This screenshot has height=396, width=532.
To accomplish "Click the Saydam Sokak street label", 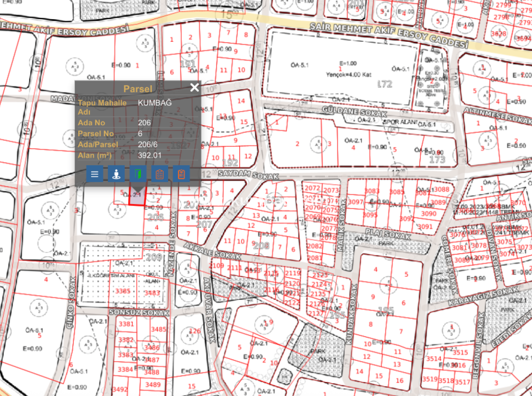I will [x=248, y=175].
